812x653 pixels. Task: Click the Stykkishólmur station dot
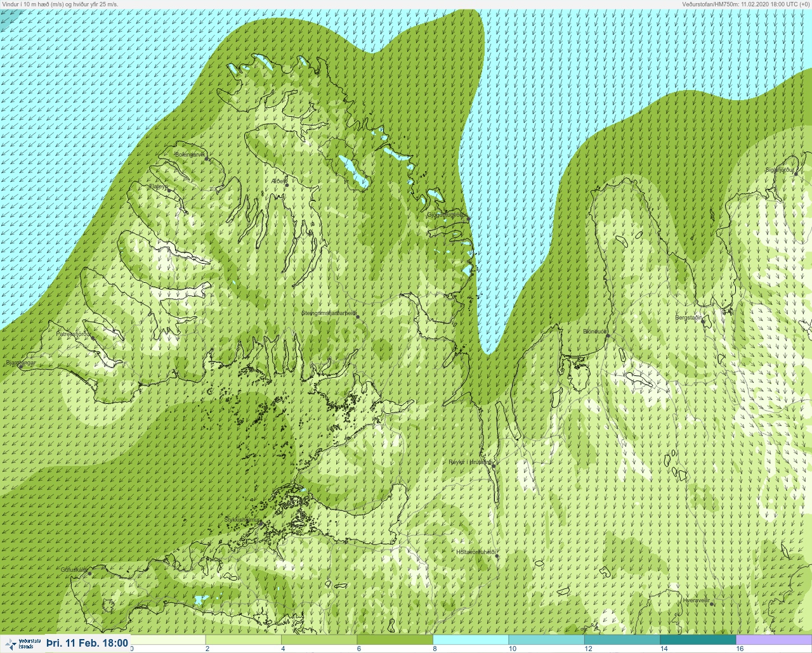pos(260,522)
